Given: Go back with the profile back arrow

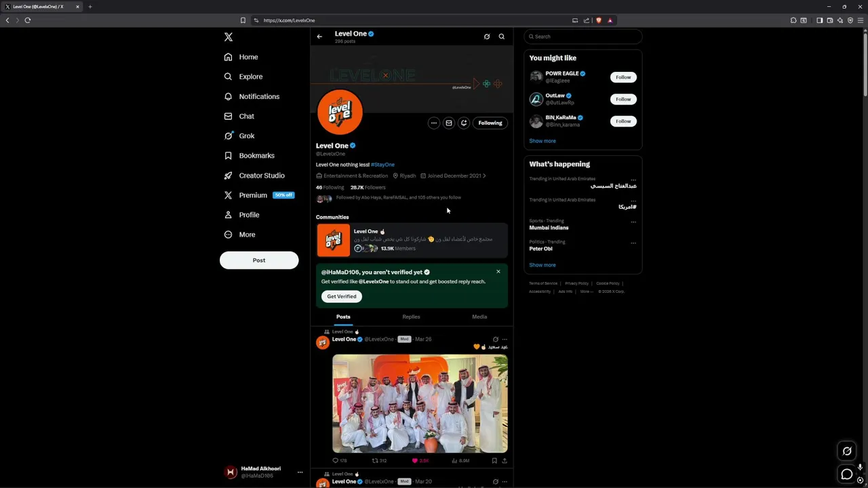Looking at the screenshot, I should (319, 37).
